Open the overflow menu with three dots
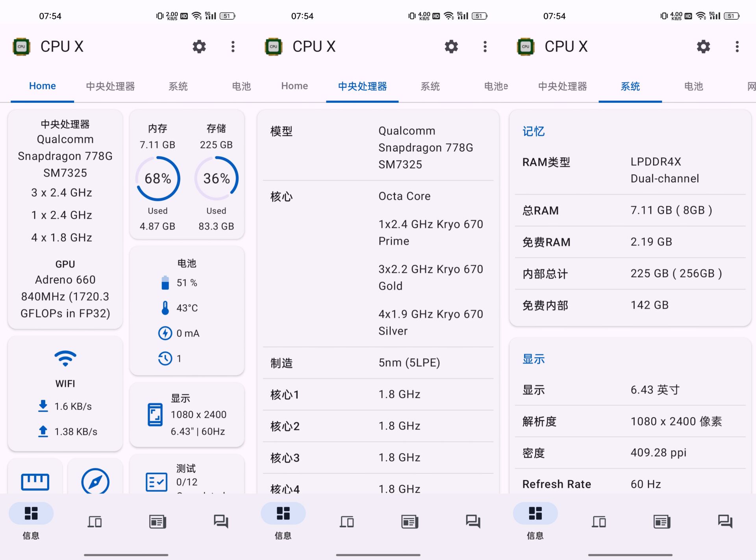 coord(233,46)
